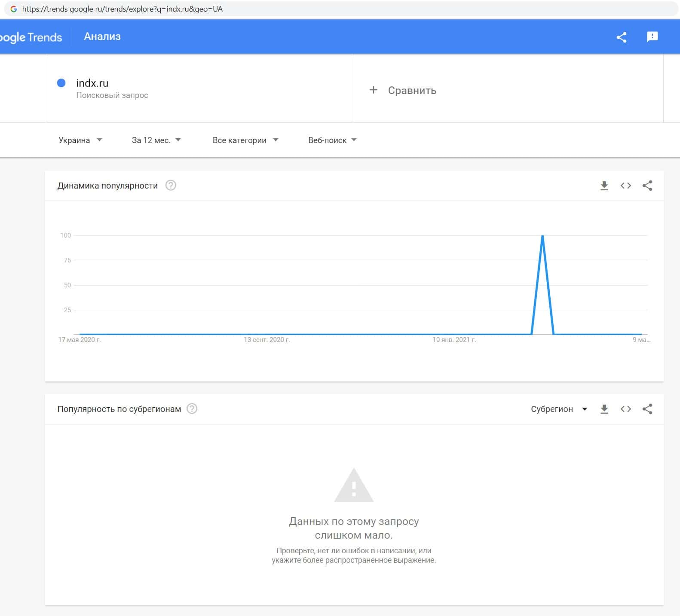680x616 pixels.
Task: Click the share icon in the blue header
Action: point(621,37)
